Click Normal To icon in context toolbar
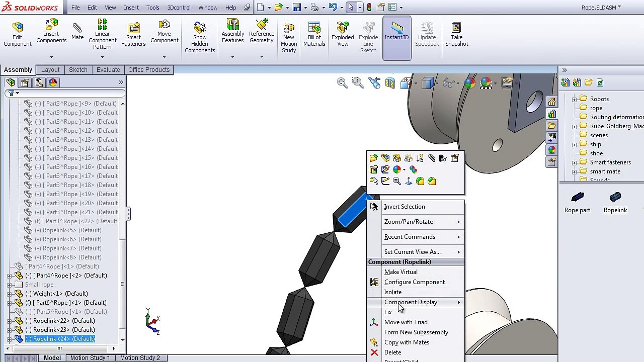 [408, 182]
